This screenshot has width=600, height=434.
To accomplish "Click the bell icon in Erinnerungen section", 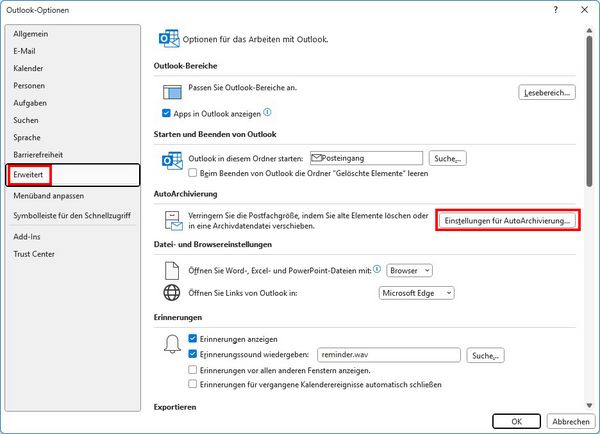I will (x=172, y=343).
